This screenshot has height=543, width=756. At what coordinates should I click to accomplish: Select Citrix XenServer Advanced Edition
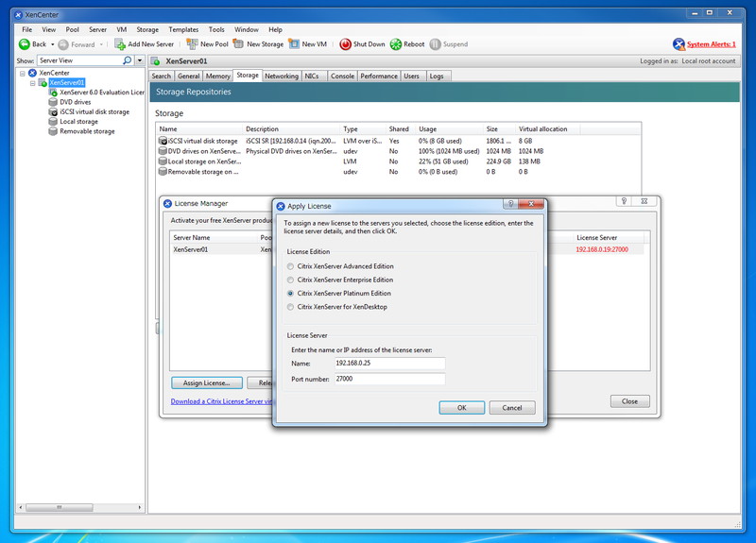290,266
